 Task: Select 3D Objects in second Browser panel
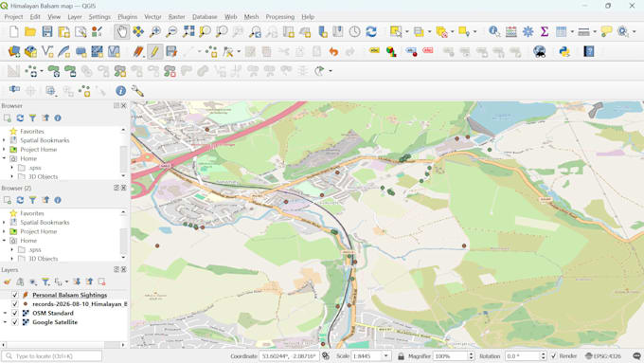point(44,259)
